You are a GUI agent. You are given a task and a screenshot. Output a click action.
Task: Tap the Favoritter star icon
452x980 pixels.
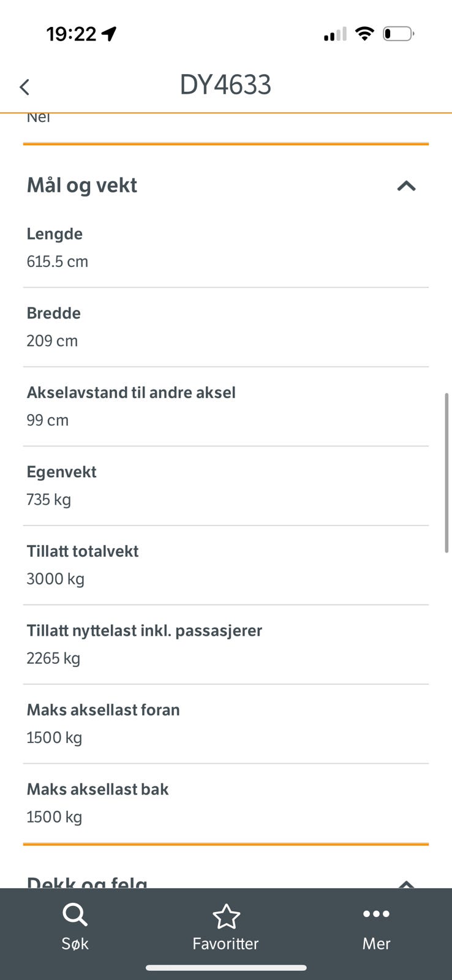click(x=226, y=916)
